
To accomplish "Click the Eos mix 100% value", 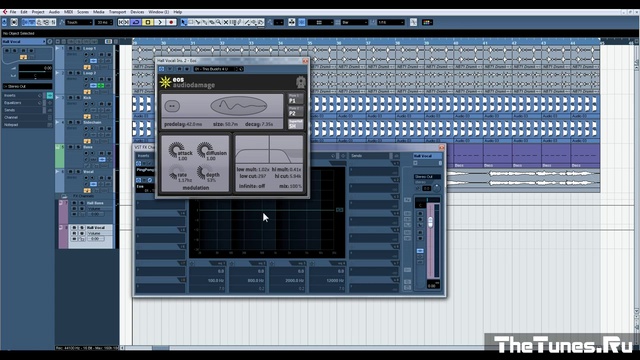I will click(291, 186).
